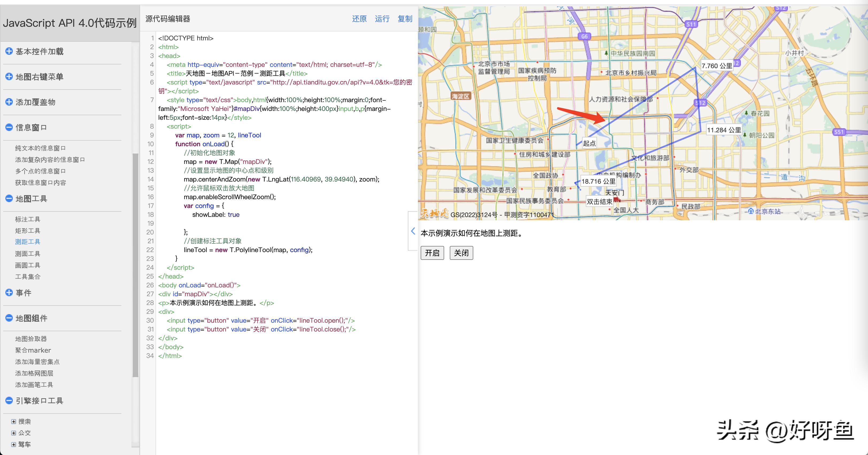868x455 pixels.
Task: Click the plus icon beside 事件
Action: [9, 292]
